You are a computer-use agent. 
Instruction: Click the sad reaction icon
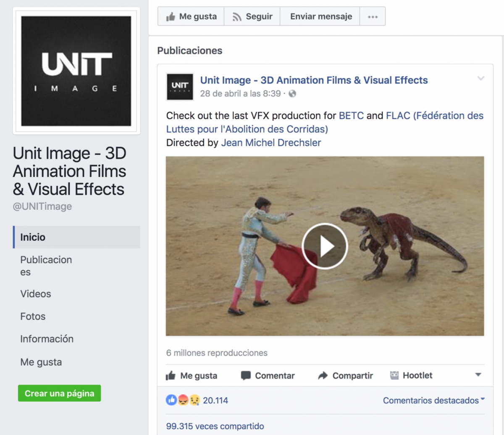point(194,401)
